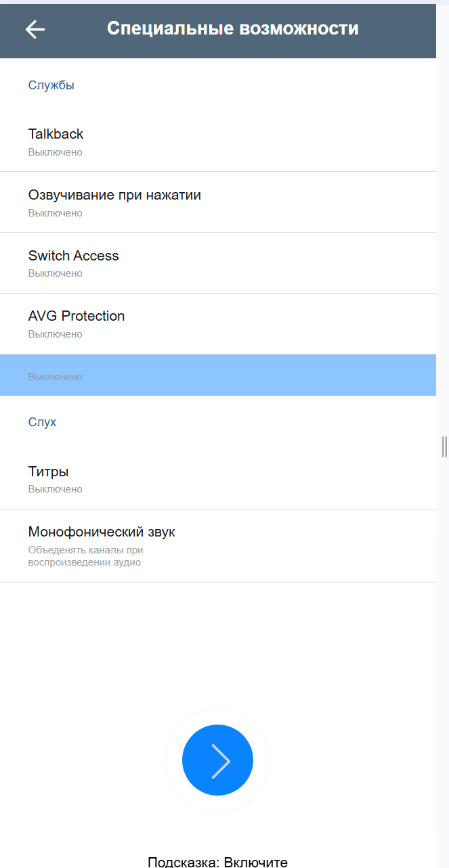Click Выключено under Озвучивание при нажатии
449x868 pixels.
[56, 213]
